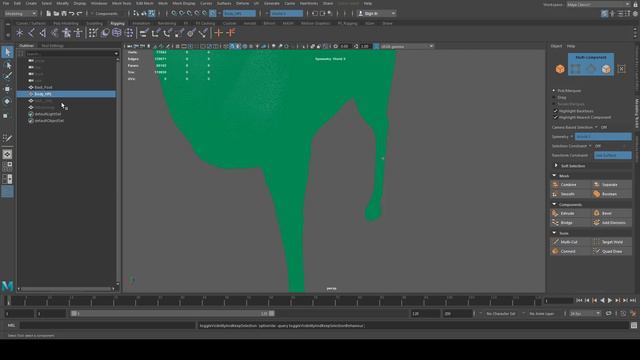Viewport: 640px width, 360px height.
Task: Collapse the Tools section
Action: [554, 233]
